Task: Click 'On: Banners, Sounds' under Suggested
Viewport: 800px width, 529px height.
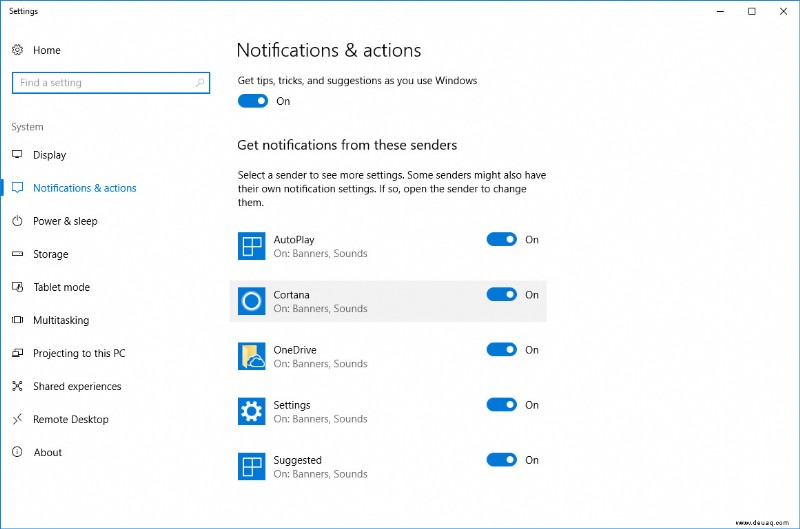Action: tap(320, 474)
